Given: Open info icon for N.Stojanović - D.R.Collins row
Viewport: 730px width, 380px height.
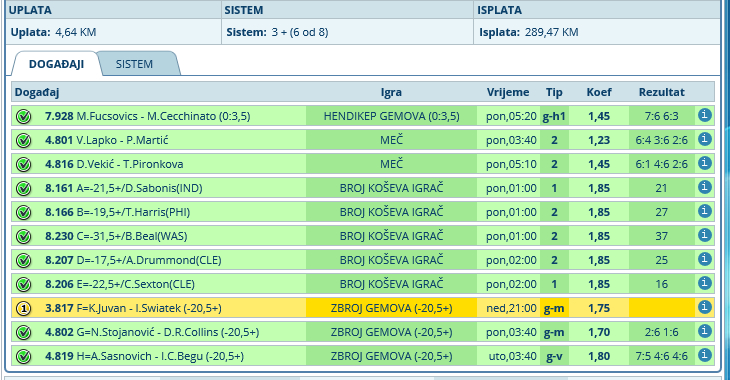Looking at the screenshot, I should 704,331.
